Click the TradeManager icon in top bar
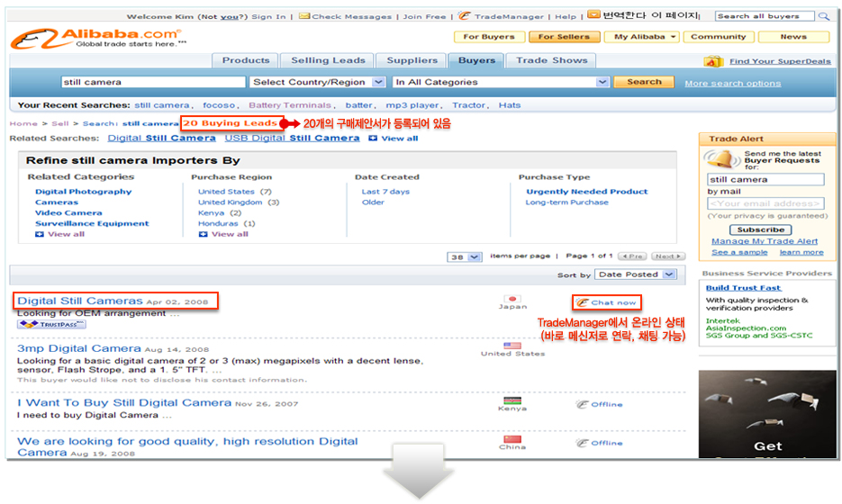The image size is (842, 504). tap(465, 15)
